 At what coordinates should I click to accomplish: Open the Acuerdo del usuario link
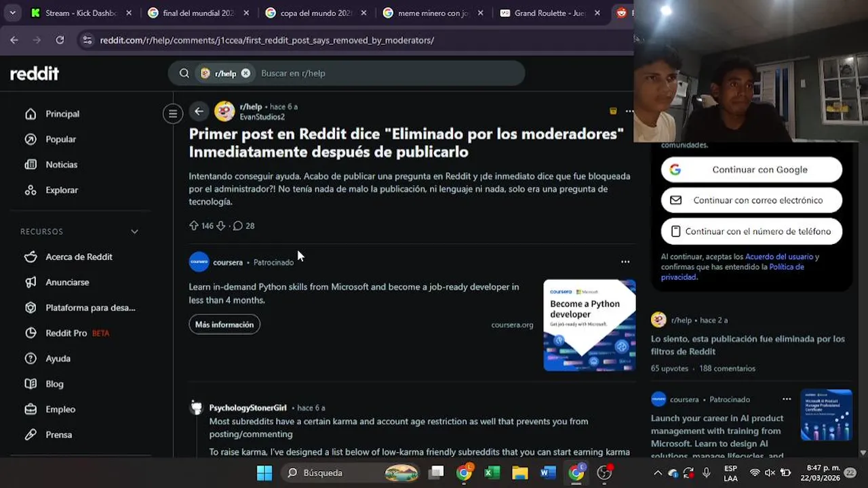click(x=779, y=257)
